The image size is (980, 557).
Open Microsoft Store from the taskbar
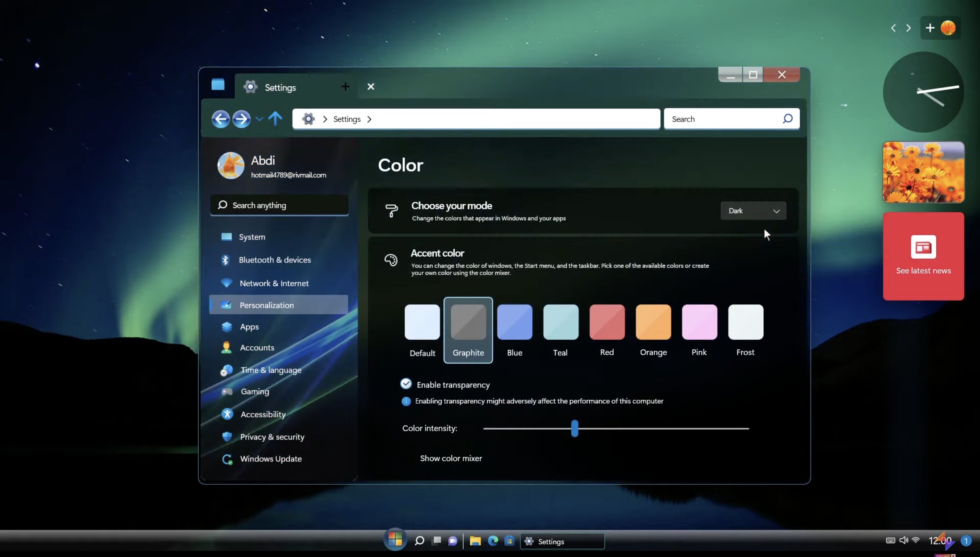510,540
